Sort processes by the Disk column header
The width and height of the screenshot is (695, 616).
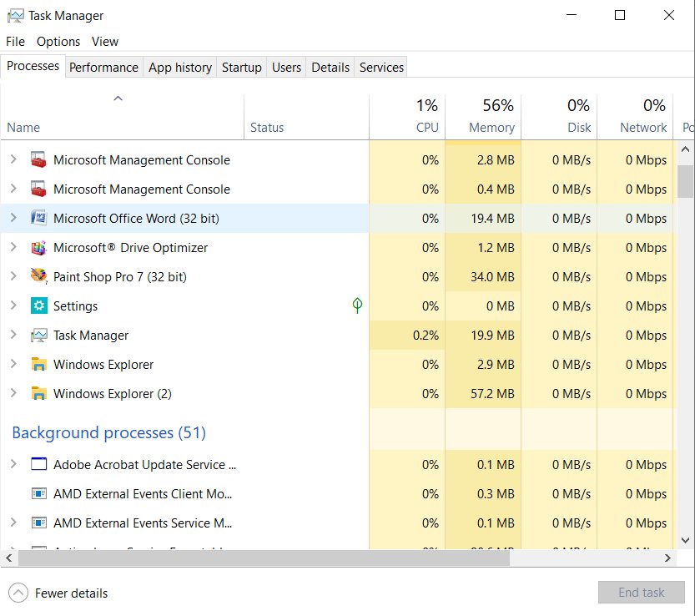point(559,117)
